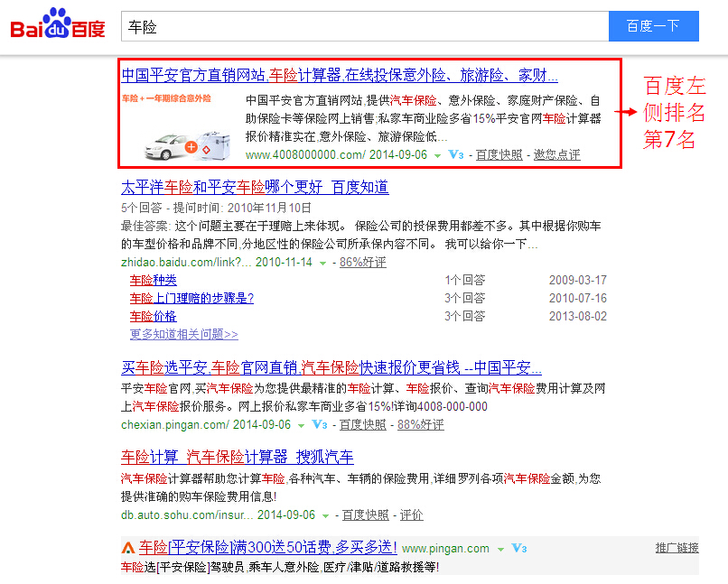Open the 中国平安官方直销网站 result title

[340, 75]
